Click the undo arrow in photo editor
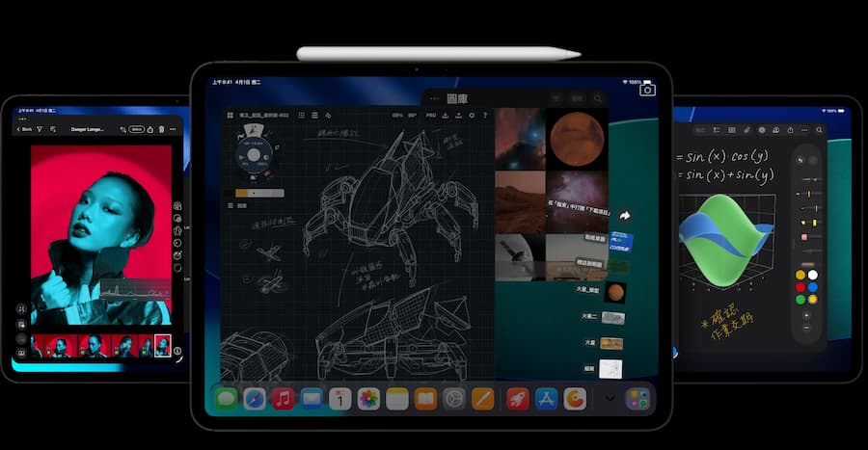Screen dimensions: 868x450 tap(122, 129)
